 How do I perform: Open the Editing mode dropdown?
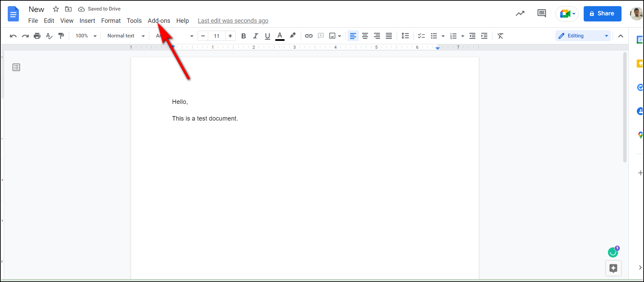(583, 36)
